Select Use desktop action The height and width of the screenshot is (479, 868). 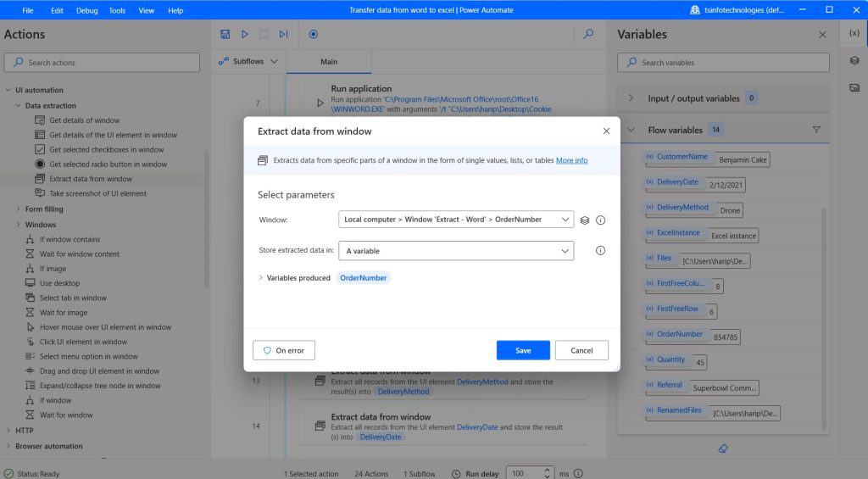[59, 283]
